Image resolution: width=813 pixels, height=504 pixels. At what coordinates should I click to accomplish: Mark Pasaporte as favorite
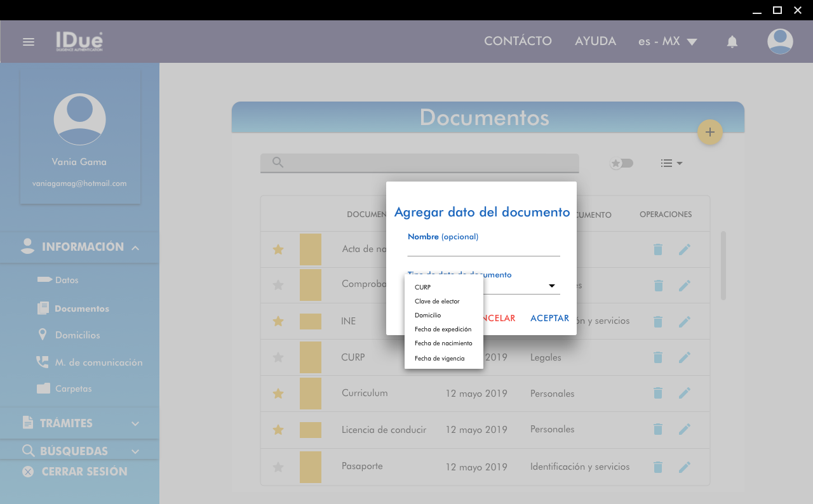pos(278,467)
